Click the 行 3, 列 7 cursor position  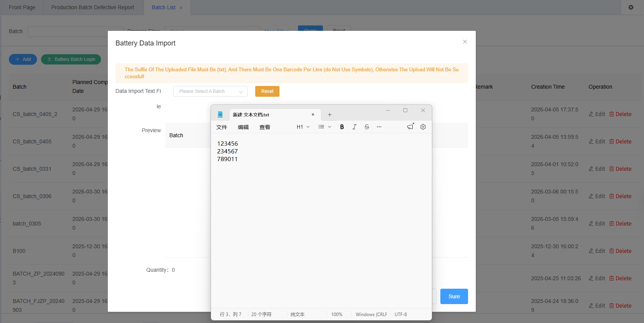231,315
